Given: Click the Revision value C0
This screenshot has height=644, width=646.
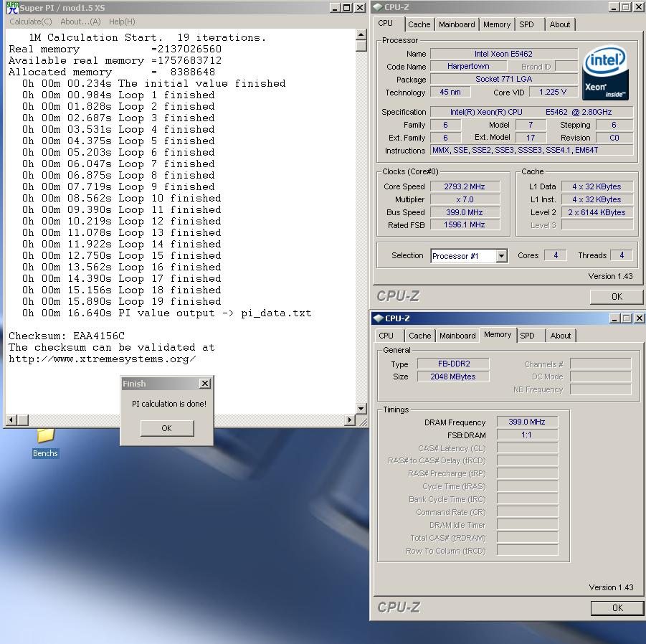Looking at the screenshot, I should pos(614,138).
